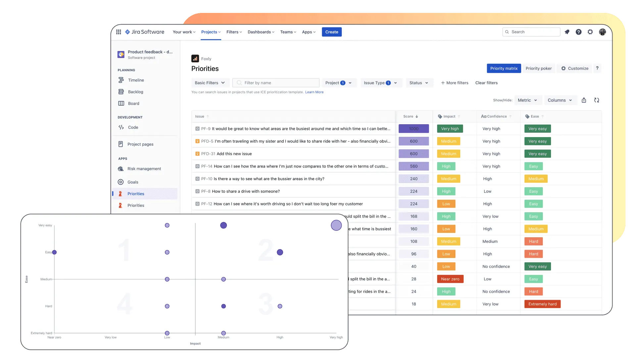Open Risk management app in sidebar
Viewport: 644px width, 363px height.
tap(144, 169)
